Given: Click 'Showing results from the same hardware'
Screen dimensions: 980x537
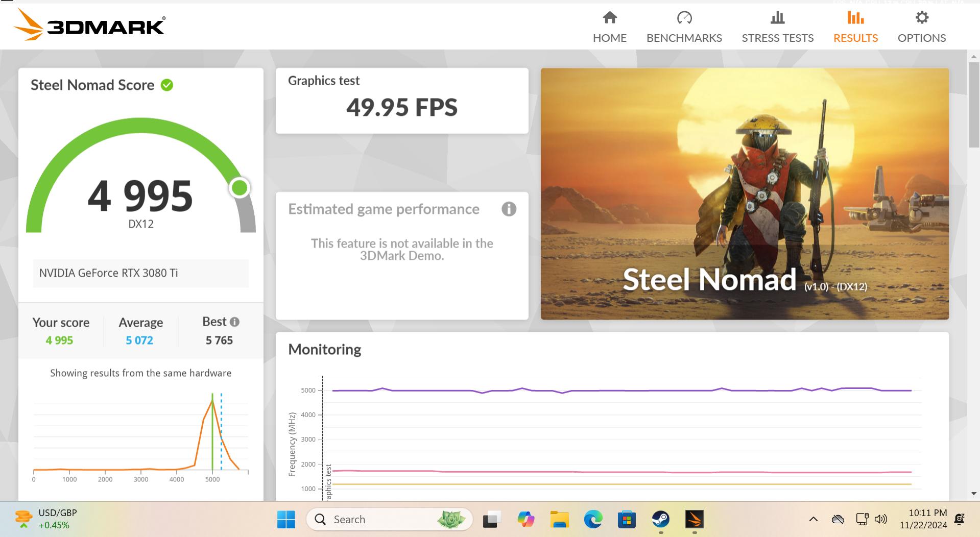Looking at the screenshot, I should 141,373.
